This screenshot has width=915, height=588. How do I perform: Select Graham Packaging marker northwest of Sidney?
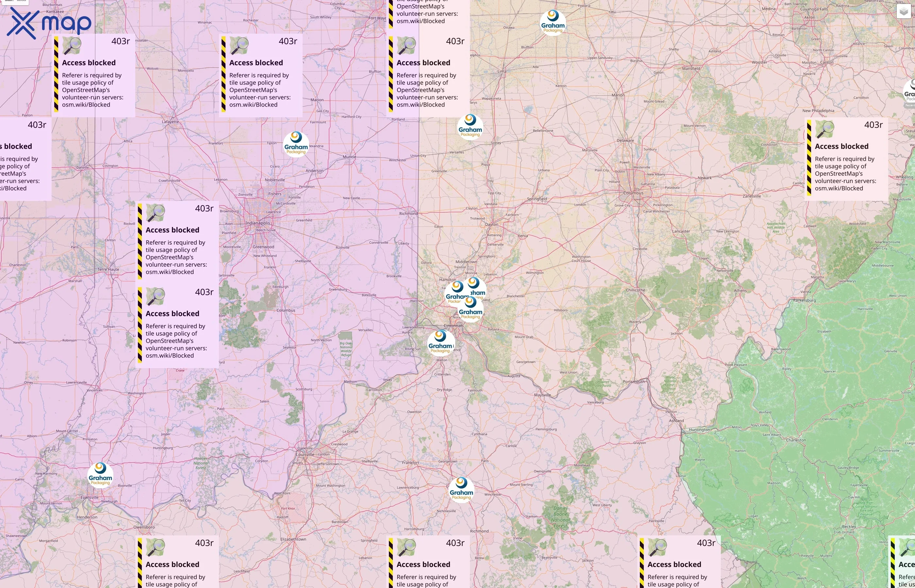click(470, 127)
